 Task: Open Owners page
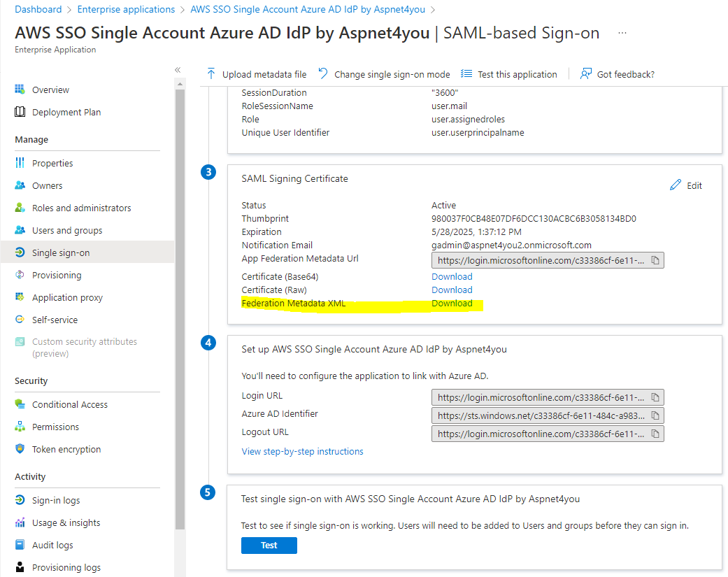[47, 185]
